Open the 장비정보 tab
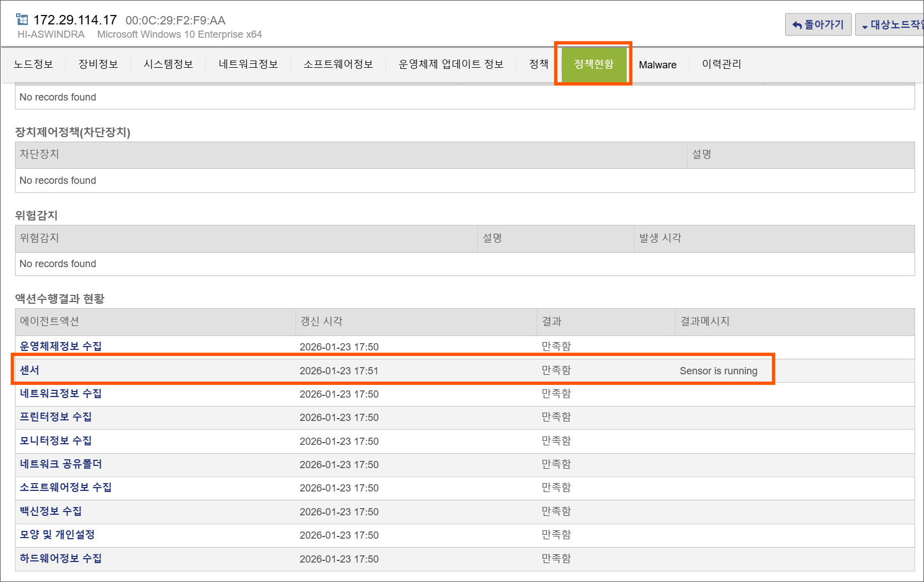Viewport: 924px width, 582px height. 98,64
